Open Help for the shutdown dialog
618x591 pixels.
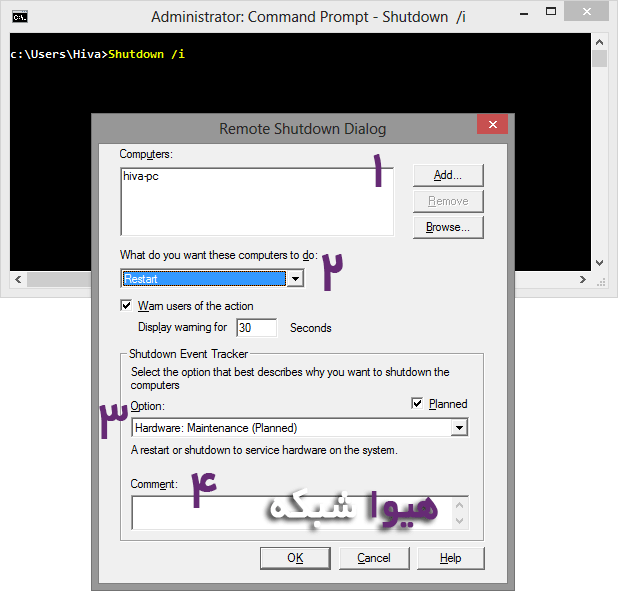coord(450,558)
